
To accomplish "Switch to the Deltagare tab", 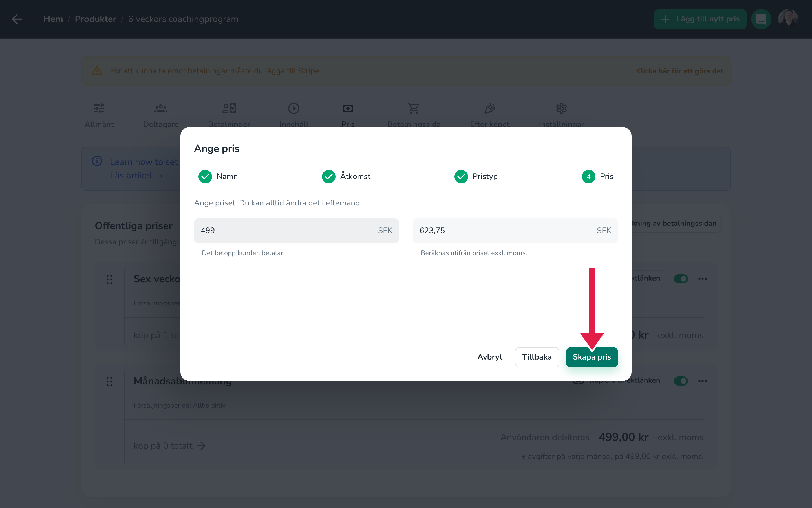I will [x=161, y=115].
